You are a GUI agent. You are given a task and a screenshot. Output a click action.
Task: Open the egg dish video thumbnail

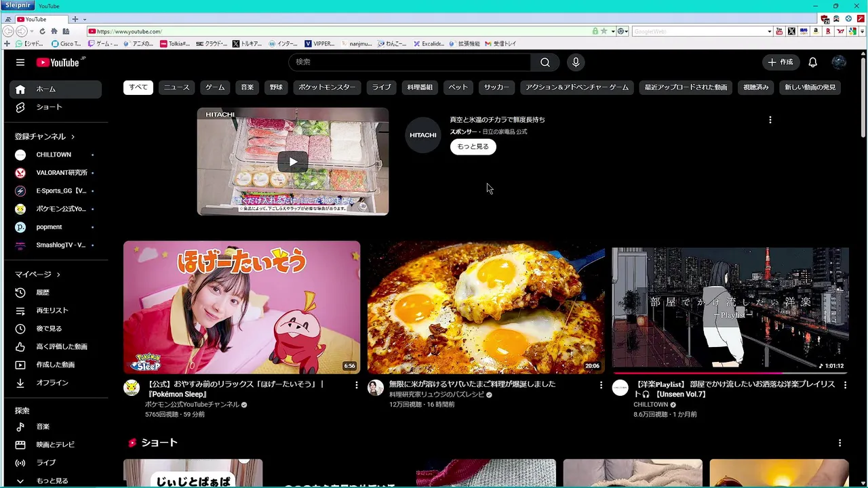[486, 307]
